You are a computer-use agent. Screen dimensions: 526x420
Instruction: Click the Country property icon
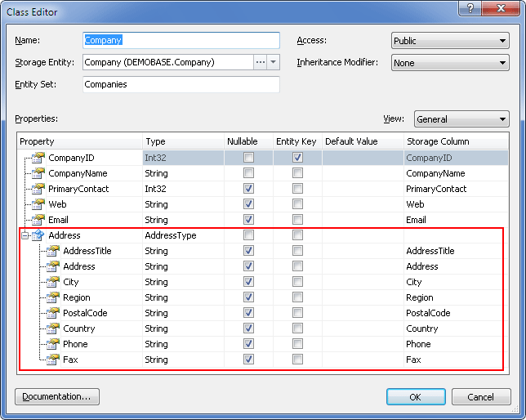[x=53, y=328]
